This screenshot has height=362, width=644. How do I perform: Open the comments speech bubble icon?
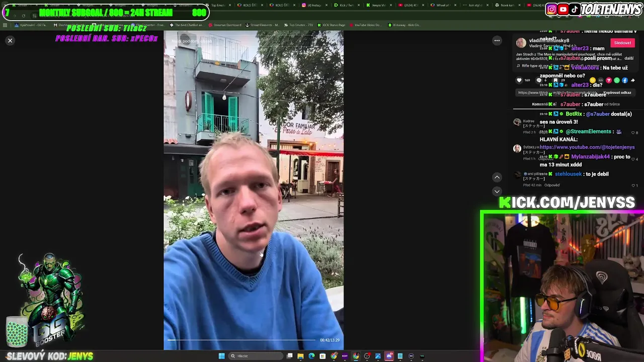(x=539, y=80)
